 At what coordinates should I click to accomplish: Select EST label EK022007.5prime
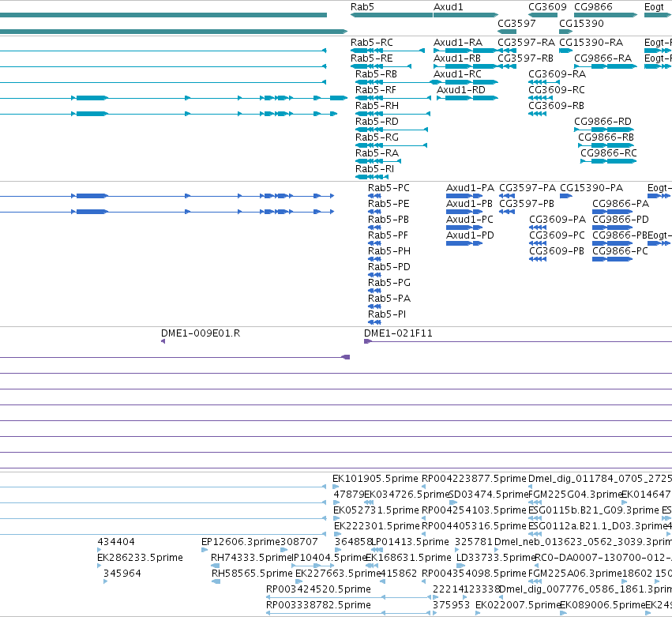coord(518,605)
